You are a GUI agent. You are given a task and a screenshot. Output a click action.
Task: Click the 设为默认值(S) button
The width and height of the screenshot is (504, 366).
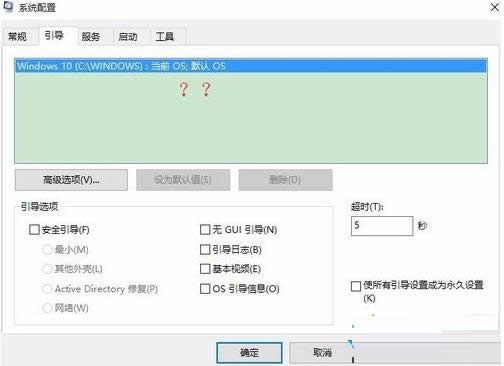[183, 180]
